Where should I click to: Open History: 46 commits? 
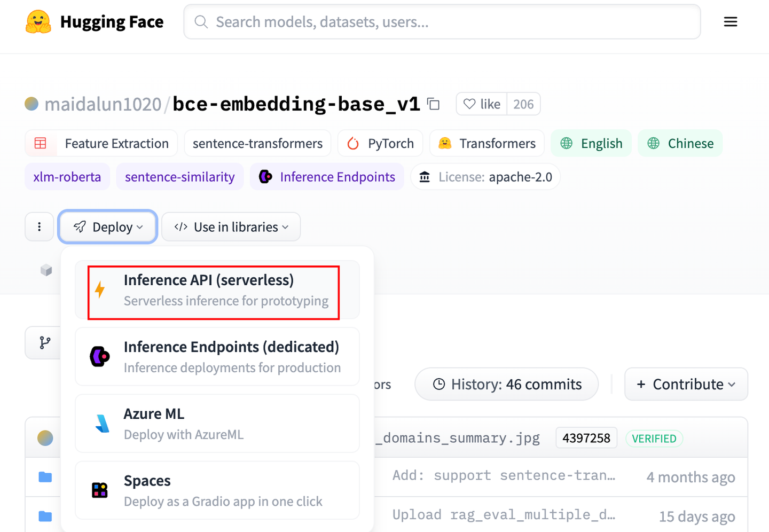(x=506, y=384)
